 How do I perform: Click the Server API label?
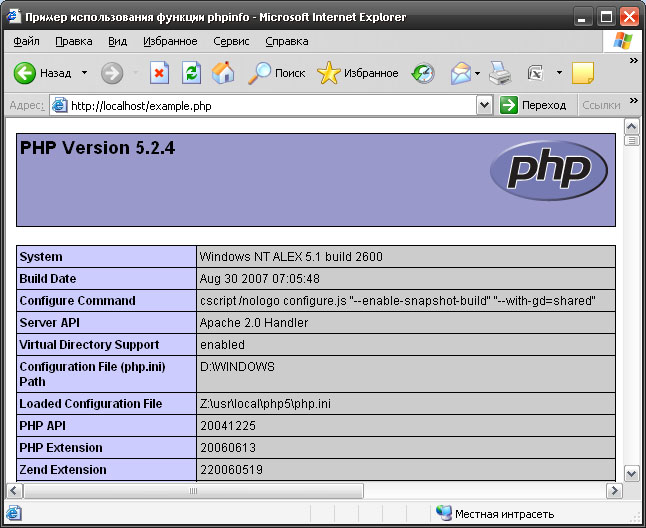49,322
